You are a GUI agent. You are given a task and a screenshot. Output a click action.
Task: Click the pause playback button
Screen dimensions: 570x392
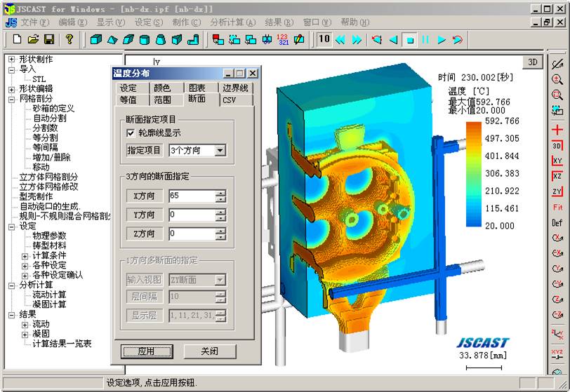tap(425, 39)
